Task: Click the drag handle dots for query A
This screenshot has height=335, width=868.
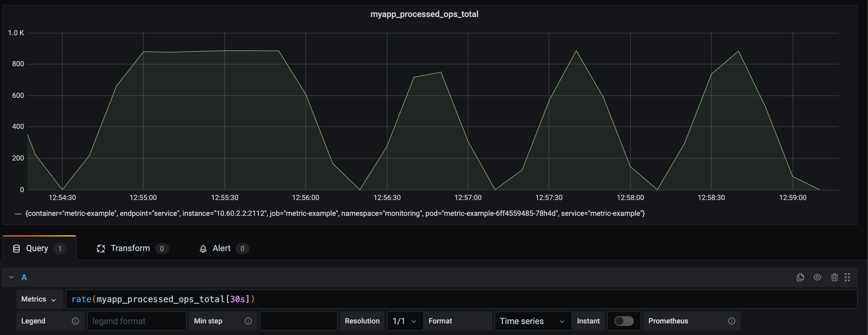Action: tap(847, 277)
